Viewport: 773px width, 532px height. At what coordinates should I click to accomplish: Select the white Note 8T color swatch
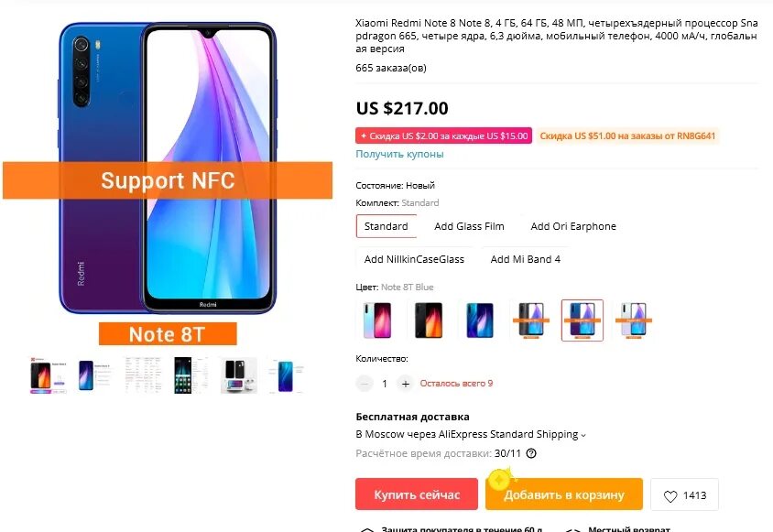[x=634, y=320]
